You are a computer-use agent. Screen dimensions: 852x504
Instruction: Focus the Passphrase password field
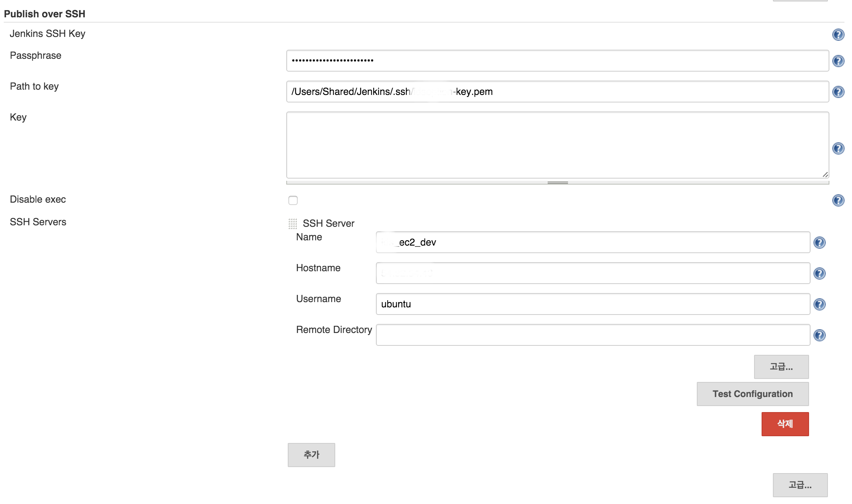557,61
